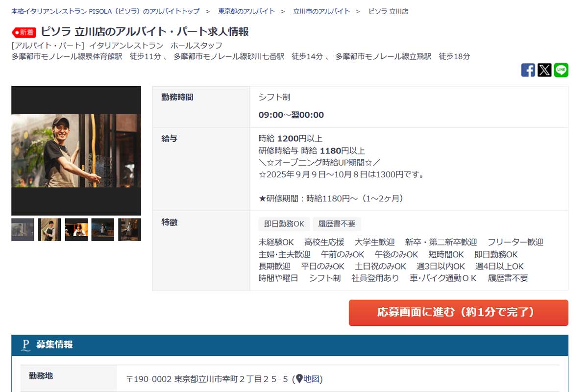Share this job on Facebook

coord(528,70)
